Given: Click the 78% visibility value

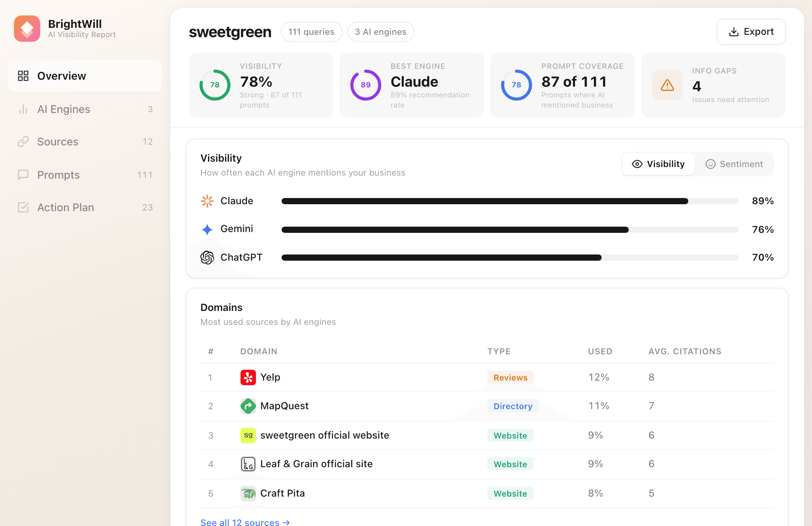Looking at the screenshot, I should click(256, 82).
